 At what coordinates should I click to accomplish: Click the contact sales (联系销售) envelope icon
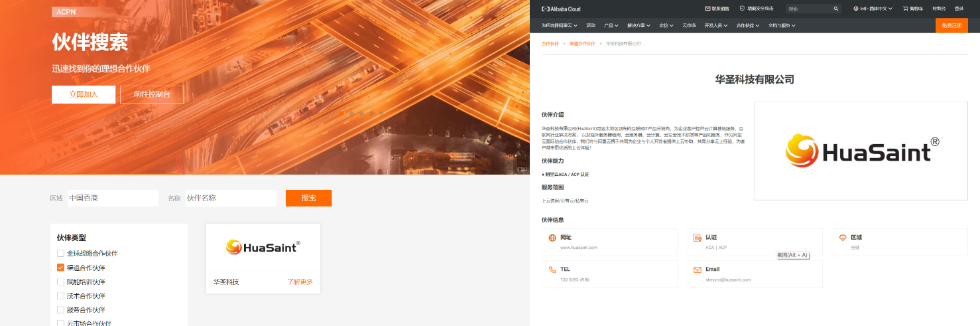(x=707, y=9)
